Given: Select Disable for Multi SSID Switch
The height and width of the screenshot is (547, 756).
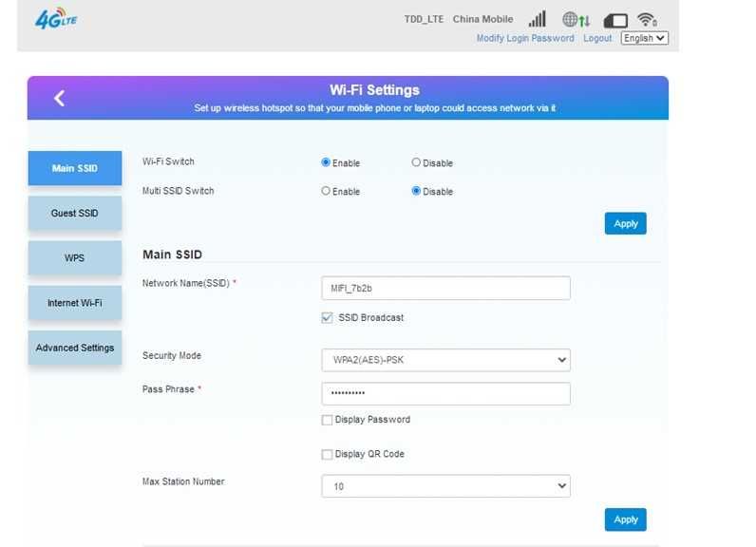Looking at the screenshot, I should click(x=416, y=191).
